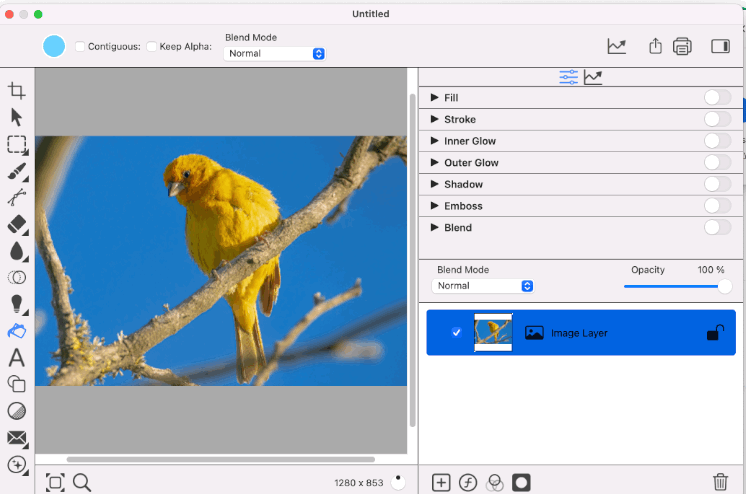746x494 pixels.
Task: Switch to the adjustments chart tab
Action: (x=593, y=77)
